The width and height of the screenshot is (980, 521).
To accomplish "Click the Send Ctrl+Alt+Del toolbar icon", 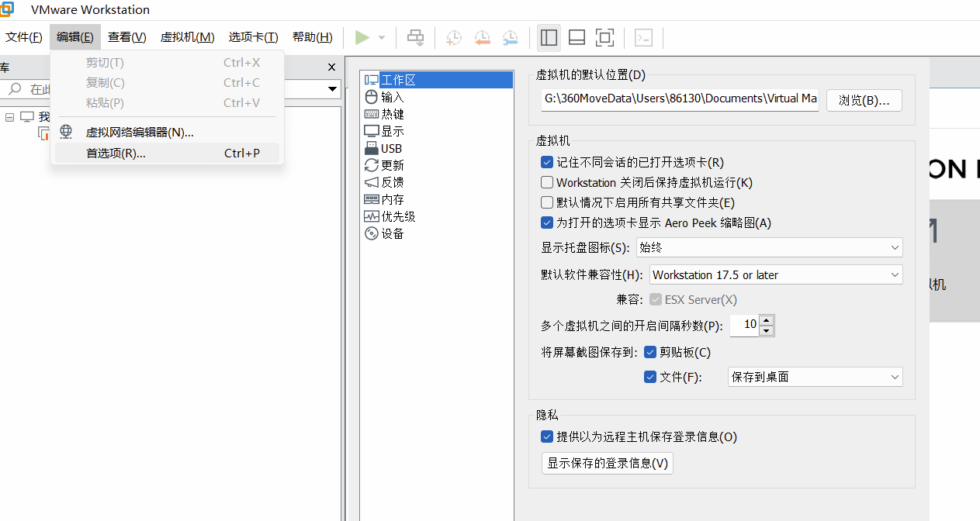I will click(416, 37).
